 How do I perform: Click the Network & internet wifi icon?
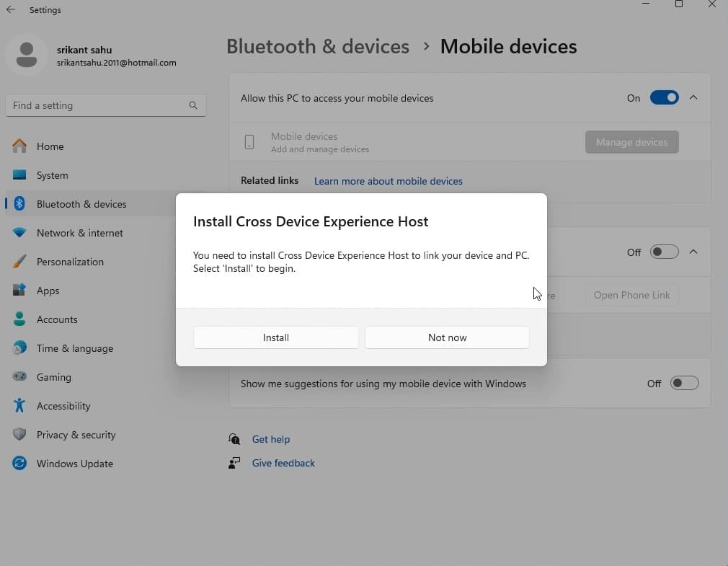(19, 233)
